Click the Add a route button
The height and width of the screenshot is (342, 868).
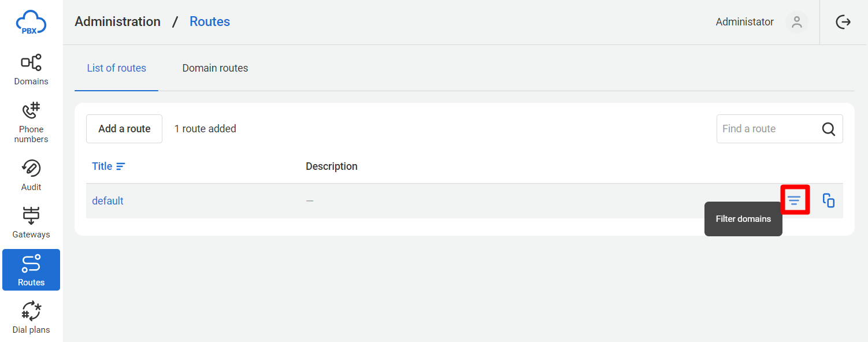point(124,129)
